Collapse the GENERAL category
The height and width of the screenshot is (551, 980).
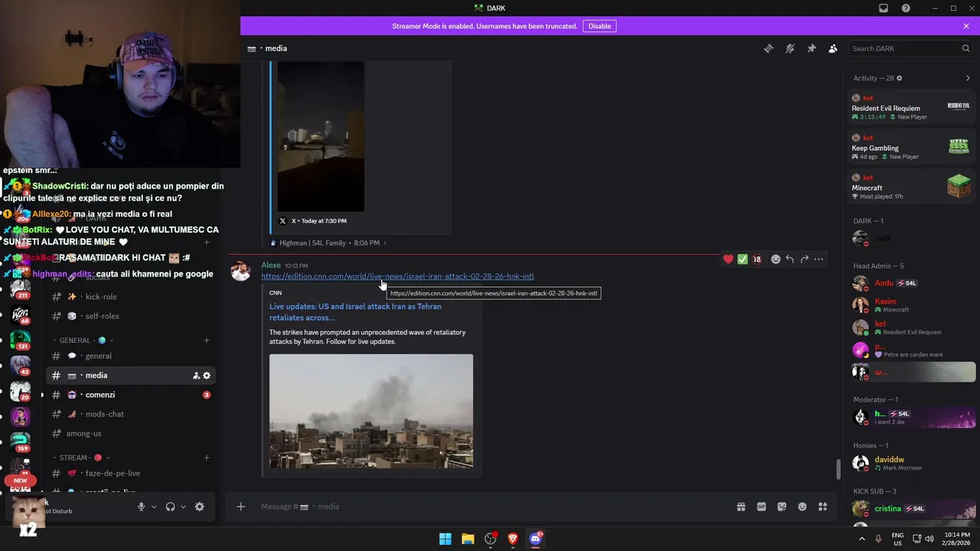click(84, 341)
